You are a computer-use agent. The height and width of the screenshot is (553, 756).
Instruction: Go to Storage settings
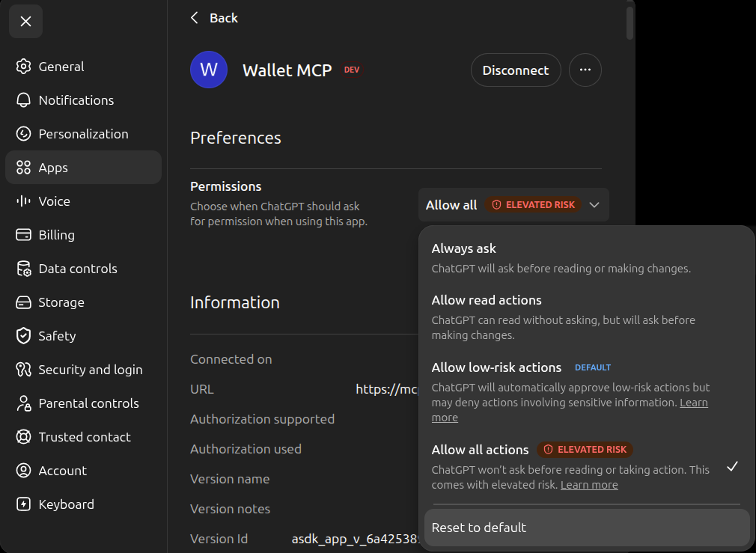coord(83,302)
